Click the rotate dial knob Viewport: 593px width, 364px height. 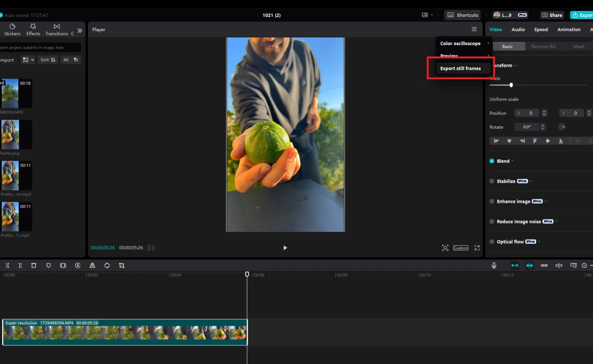tap(562, 127)
